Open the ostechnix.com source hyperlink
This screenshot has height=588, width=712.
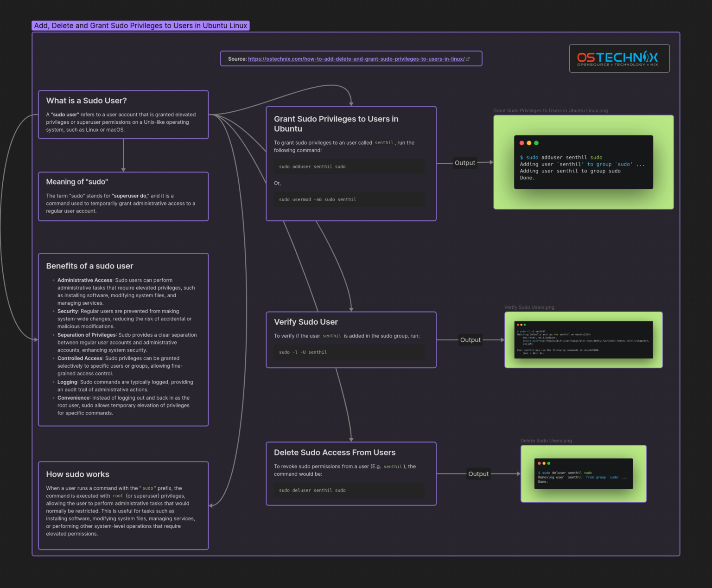pos(356,59)
